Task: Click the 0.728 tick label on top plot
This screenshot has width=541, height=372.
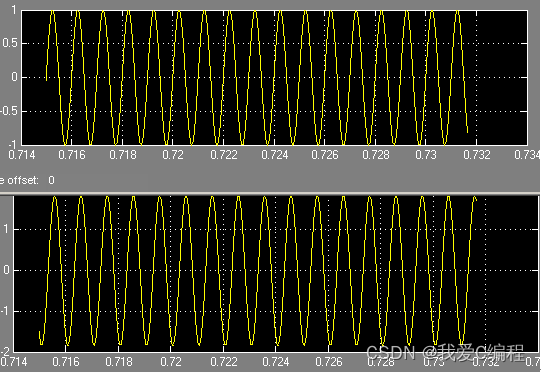Action: point(376,155)
